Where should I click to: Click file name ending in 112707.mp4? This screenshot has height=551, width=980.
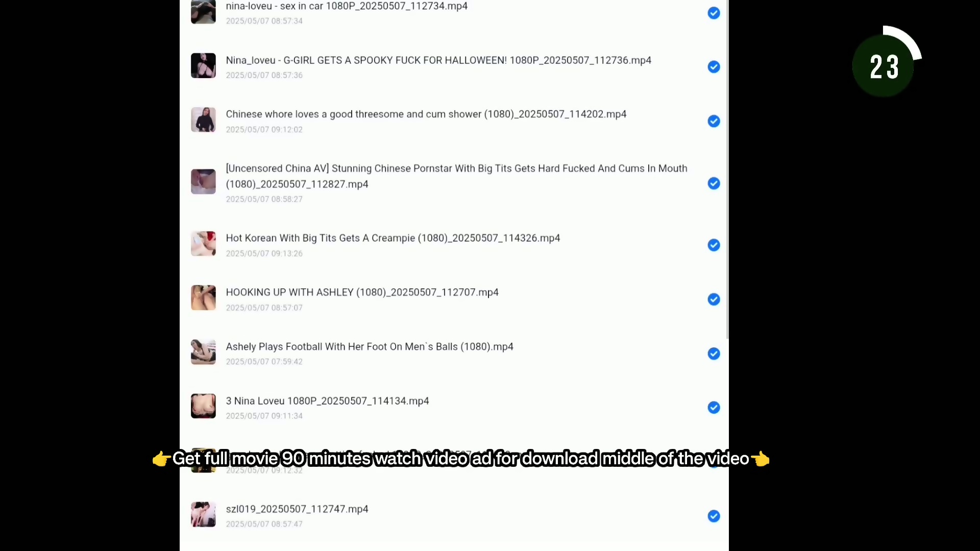click(362, 292)
